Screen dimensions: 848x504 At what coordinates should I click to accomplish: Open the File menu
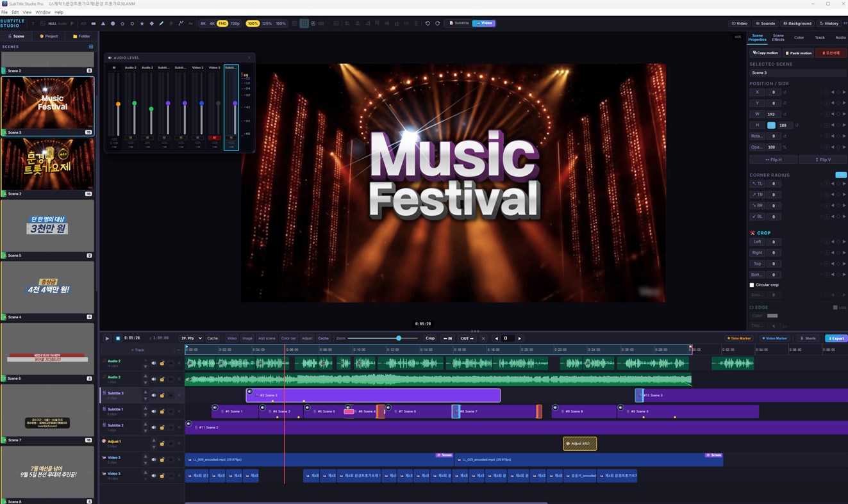pyautogui.click(x=4, y=12)
